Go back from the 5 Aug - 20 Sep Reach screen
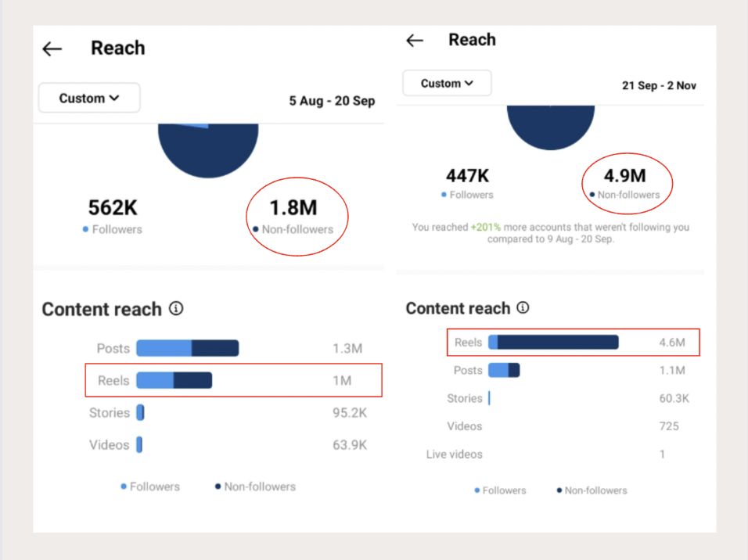 (52, 48)
